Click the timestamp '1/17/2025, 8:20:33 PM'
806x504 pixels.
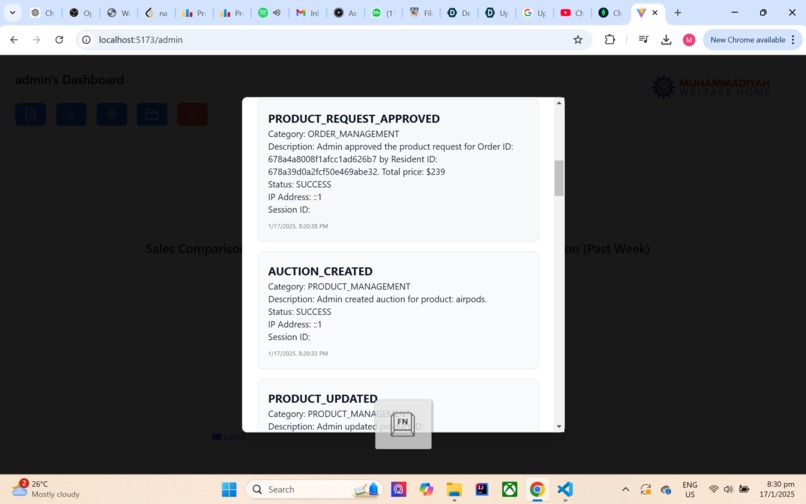click(x=298, y=353)
